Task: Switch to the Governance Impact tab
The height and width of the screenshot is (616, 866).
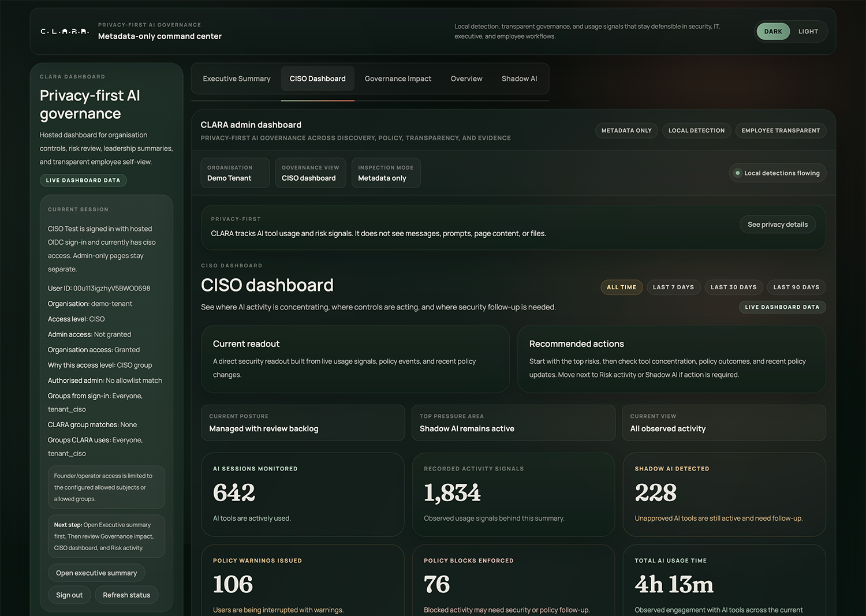Action: click(397, 78)
